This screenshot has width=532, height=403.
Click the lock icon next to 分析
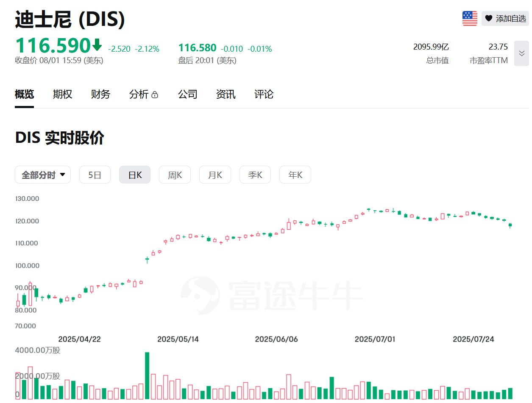click(155, 94)
